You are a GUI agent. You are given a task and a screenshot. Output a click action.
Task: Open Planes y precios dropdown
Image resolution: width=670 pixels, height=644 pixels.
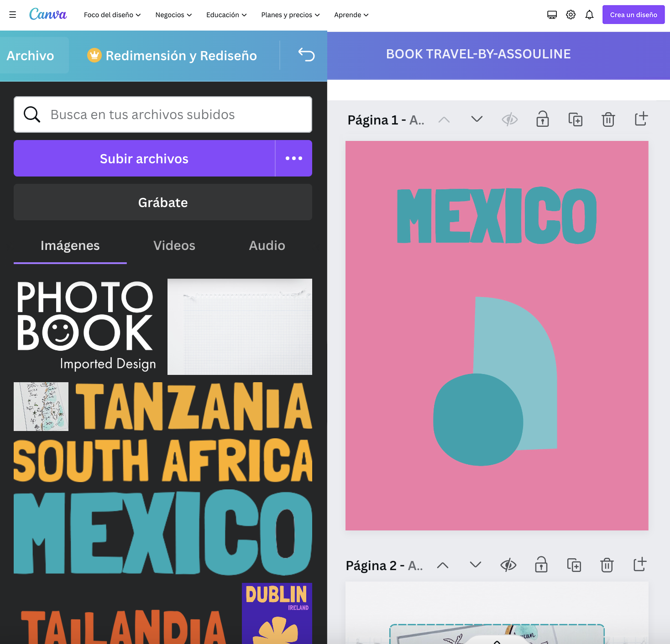(x=290, y=15)
